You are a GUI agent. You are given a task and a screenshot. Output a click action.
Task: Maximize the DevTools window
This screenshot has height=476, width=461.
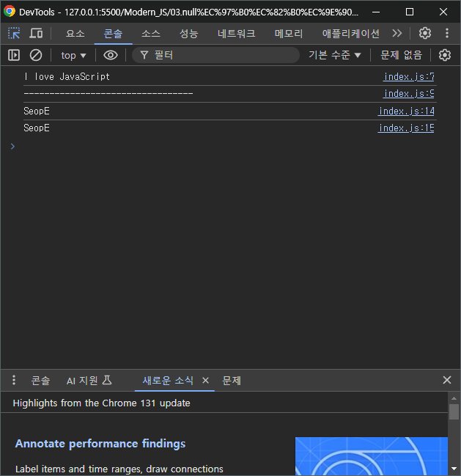(x=410, y=12)
